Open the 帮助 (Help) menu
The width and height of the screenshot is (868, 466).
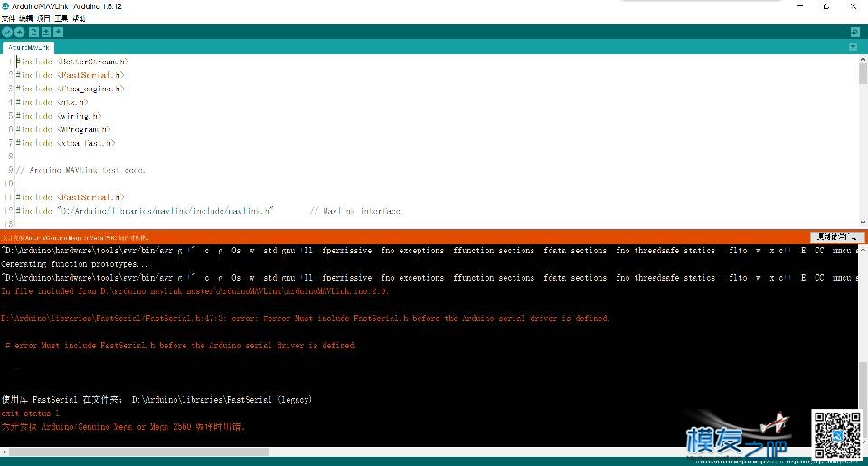(79, 18)
